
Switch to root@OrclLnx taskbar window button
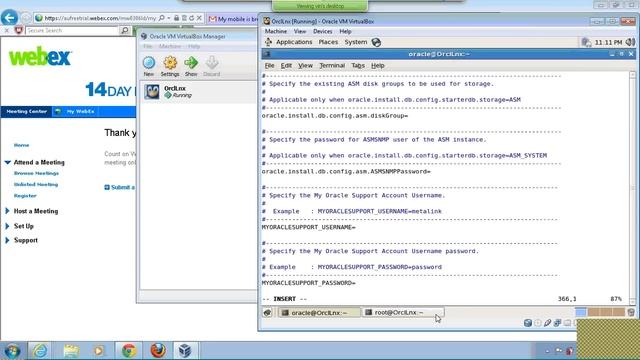pos(403,313)
